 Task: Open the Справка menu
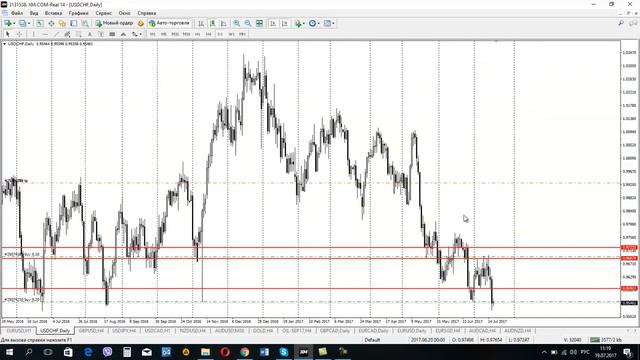tap(147, 13)
